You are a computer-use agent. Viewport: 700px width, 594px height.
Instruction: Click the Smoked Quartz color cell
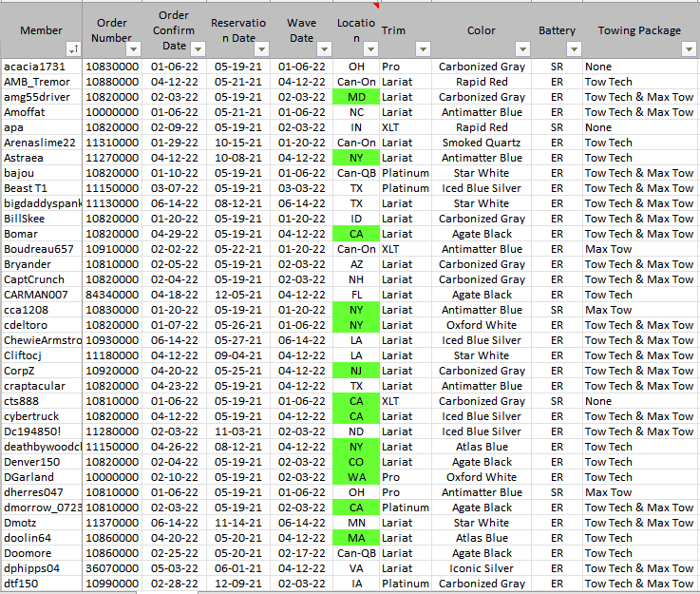tap(482, 143)
